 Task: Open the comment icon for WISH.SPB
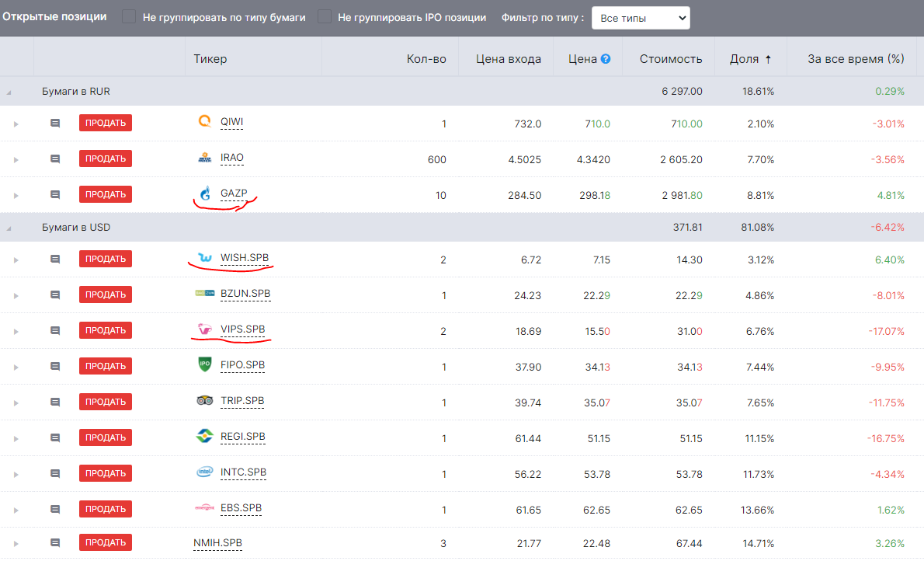pyautogui.click(x=55, y=259)
